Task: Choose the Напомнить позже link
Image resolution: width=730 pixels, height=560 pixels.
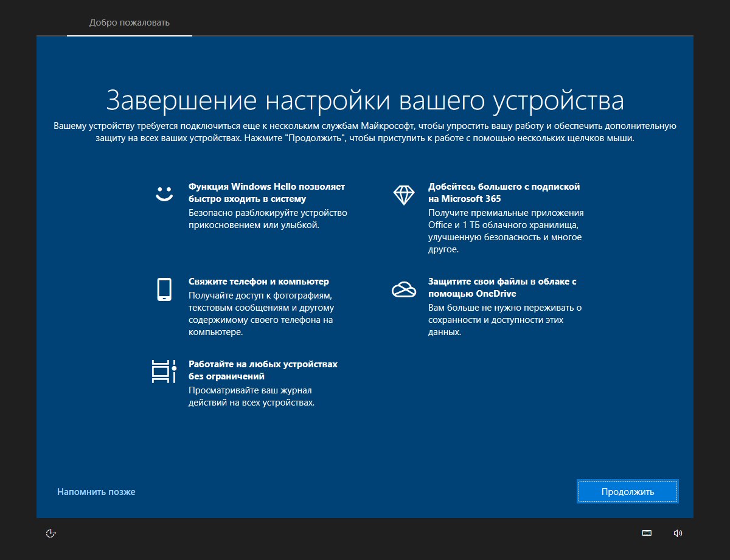Action: point(96,491)
